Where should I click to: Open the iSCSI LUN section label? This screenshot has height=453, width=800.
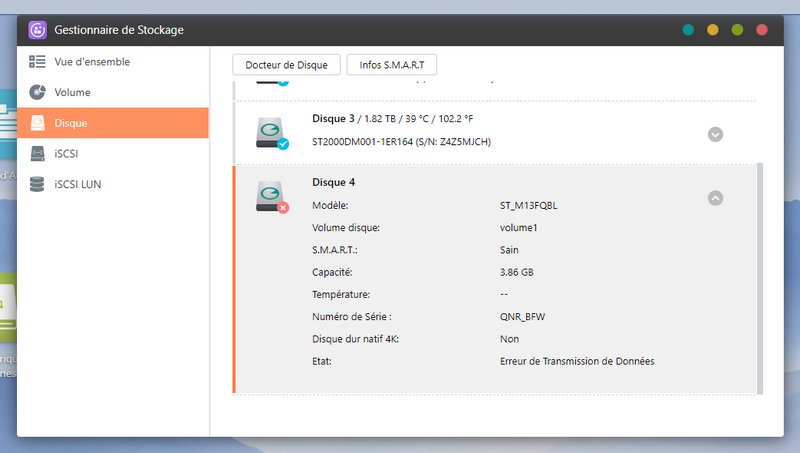tap(78, 184)
